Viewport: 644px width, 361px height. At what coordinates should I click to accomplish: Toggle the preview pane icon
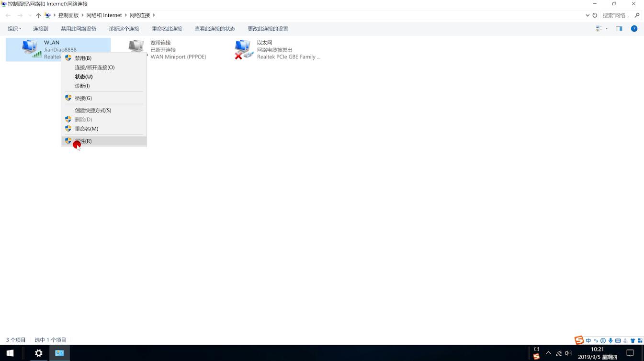(x=619, y=29)
